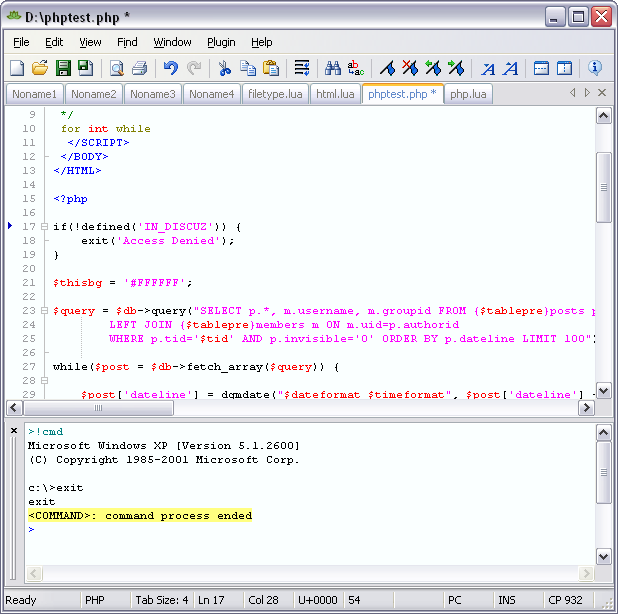Collapse the code fold on line 28

click(x=45, y=380)
